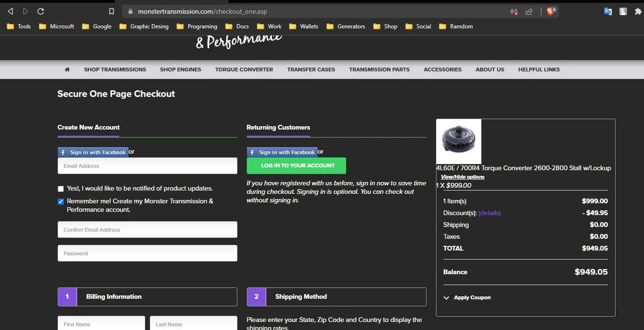Viewport: 644px width, 330px height.
Task: Go back with the browser back arrow
Action: point(11,11)
